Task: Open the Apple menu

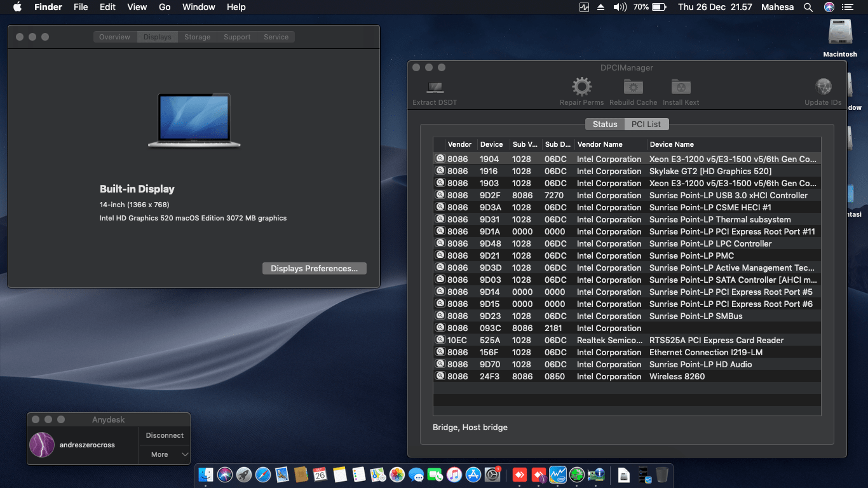Action: 17,7
